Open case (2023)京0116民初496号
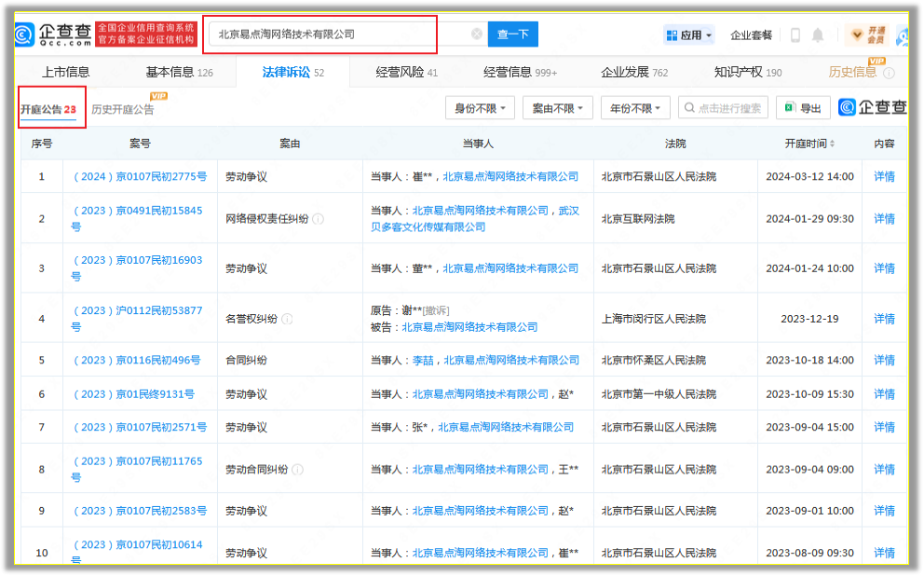The width and height of the screenshot is (924, 576). pos(136,360)
